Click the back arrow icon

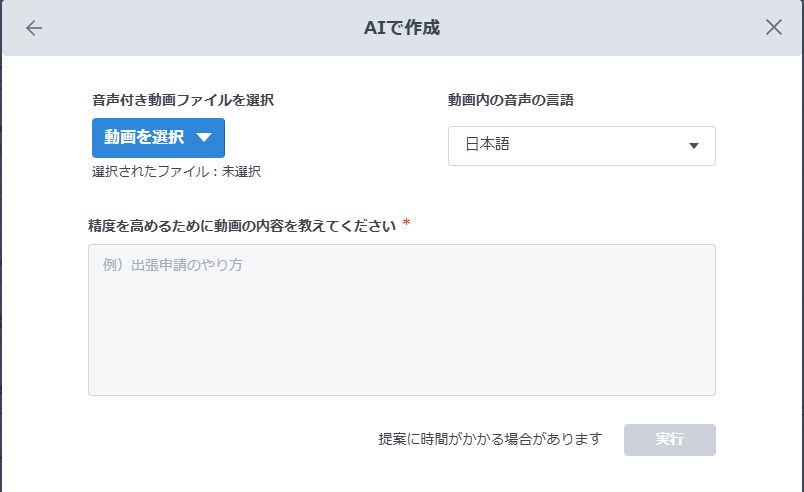[x=34, y=28]
